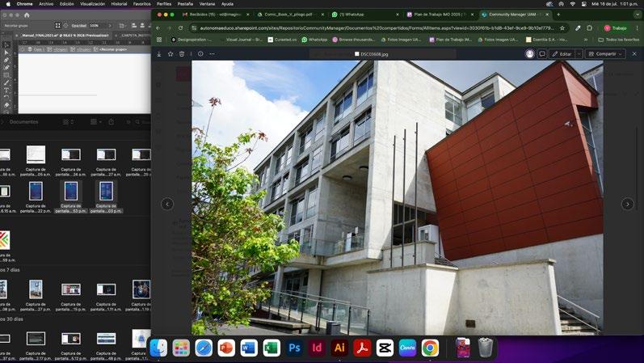Expand the Chrome tab search chevron
Screen dimensions: 644x363
[x=637, y=15]
